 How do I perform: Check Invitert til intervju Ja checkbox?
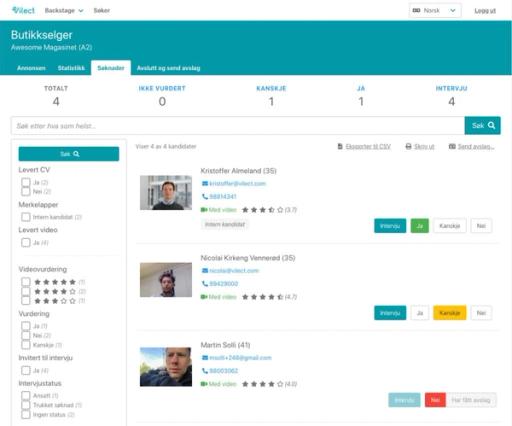coord(26,370)
